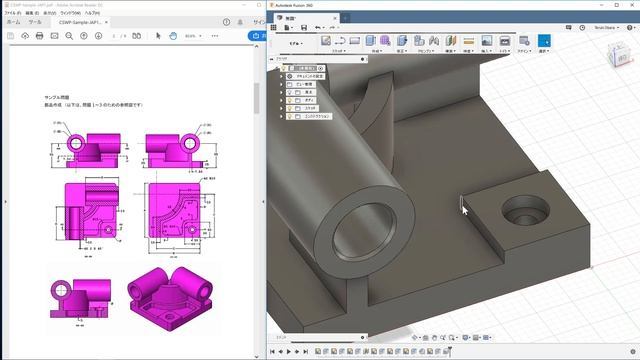Click the Redo arrow in Fusion 360
640x360 pixels.
[332, 27]
